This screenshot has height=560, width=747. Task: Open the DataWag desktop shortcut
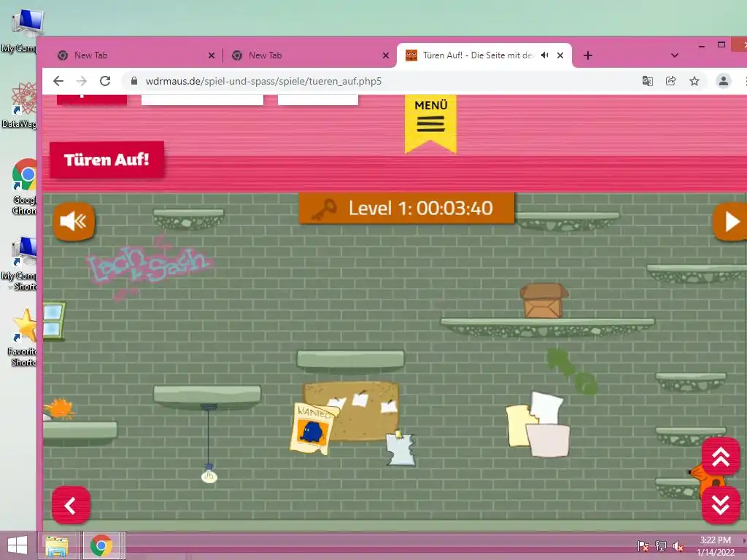pyautogui.click(x=21, y=105)
